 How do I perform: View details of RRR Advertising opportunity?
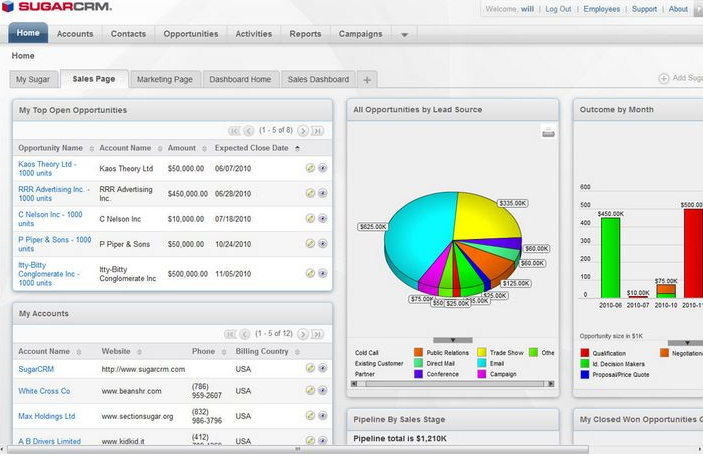323,192
